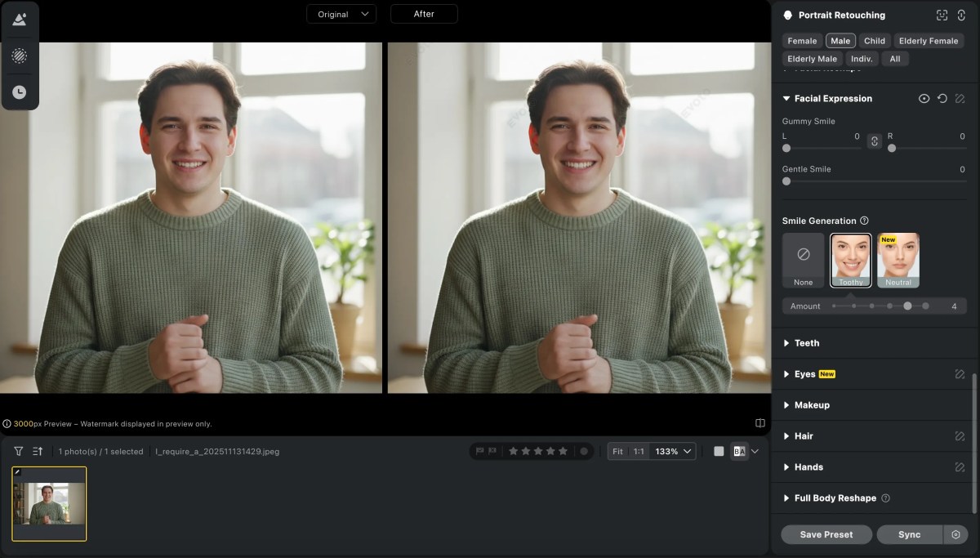Open the Original comparison dropdown above the preview
980x558 pixels.
click(341, 14)
